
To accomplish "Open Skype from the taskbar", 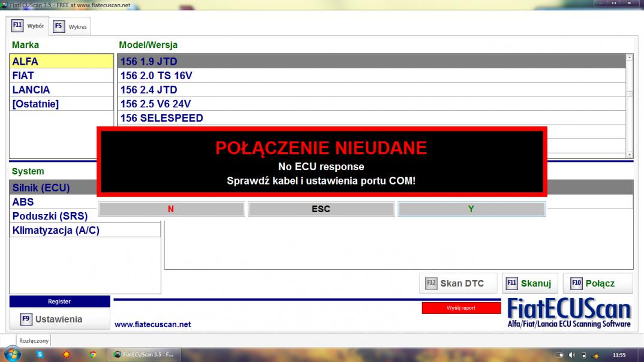I will 40,354.
